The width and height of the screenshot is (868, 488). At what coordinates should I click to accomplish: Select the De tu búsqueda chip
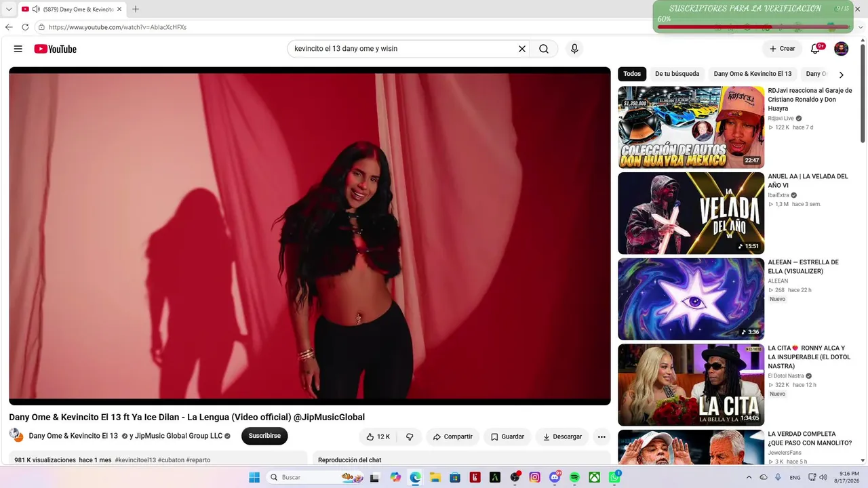677,74
